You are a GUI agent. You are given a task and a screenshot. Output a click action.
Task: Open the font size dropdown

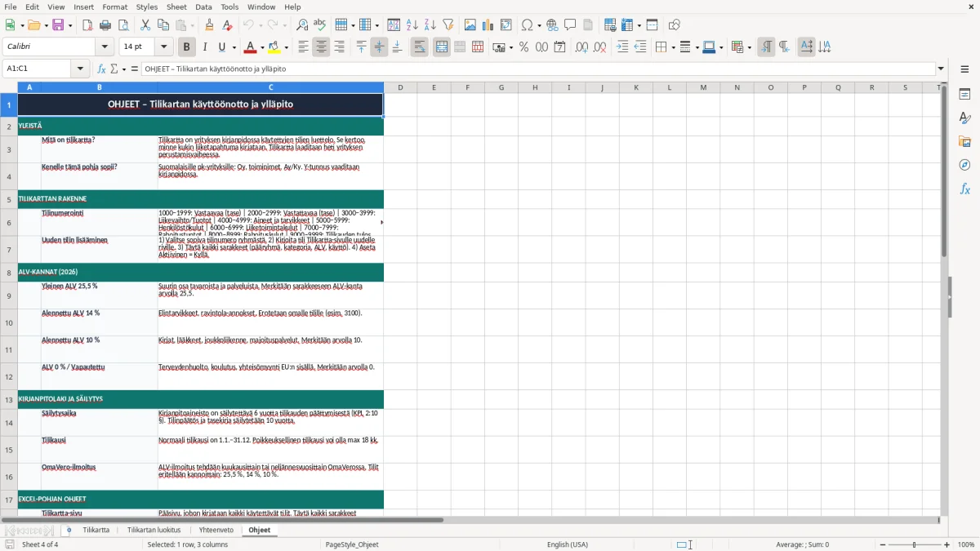[163, 47]
